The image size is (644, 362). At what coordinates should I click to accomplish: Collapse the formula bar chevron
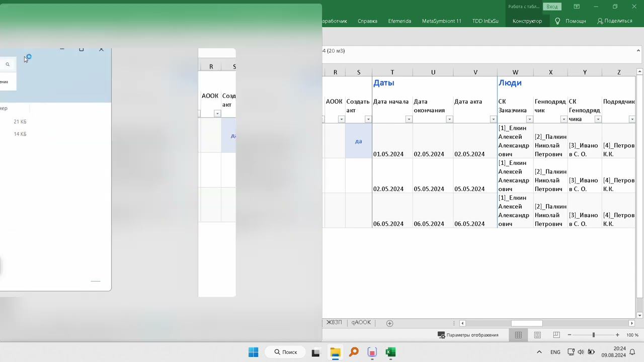(638, 51)
